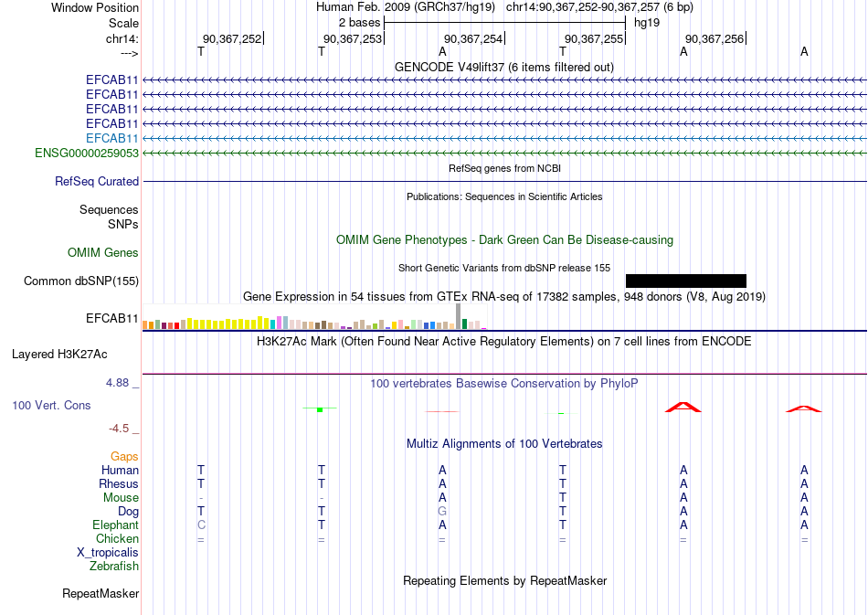Screen dimensions: 868x615
Task: Open the 'Repeating Elements by RepeatMasker' title
Action: [x=505, y=580]
